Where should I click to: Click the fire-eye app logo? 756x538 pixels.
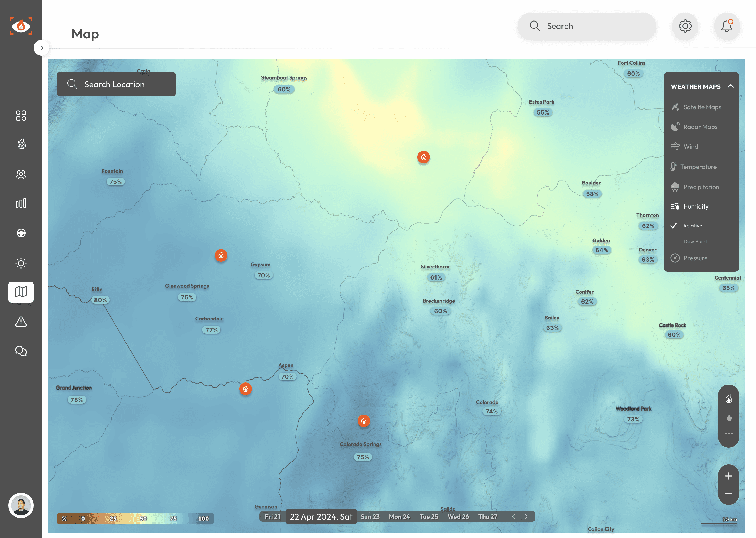click(x=21, y=26)
